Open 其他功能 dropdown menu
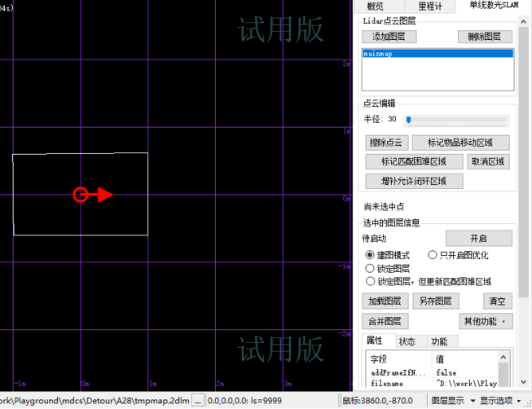 [x=485, y=321]
